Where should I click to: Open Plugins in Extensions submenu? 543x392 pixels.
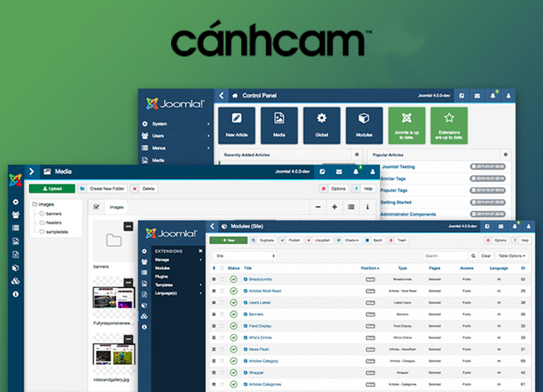(161, 277)
